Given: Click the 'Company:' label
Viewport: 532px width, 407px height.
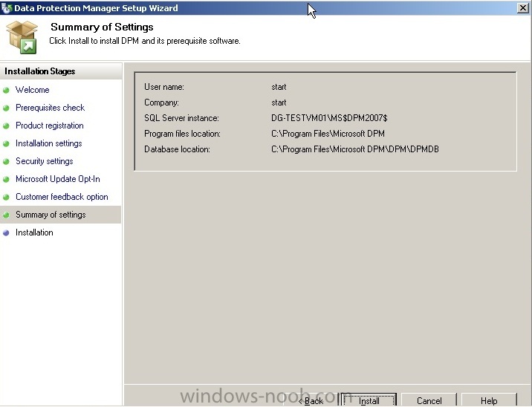Looking at the screenshot, I should pyautogui.click(x=161, y=102).
